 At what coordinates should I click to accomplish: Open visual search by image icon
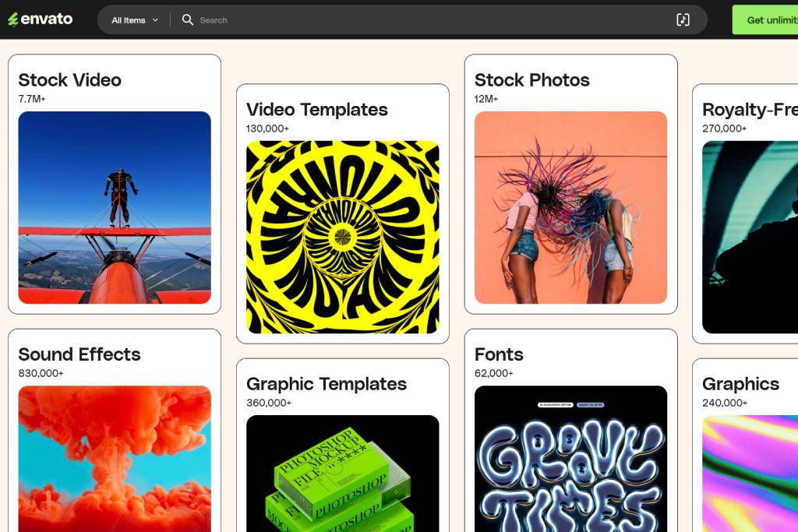683,19
